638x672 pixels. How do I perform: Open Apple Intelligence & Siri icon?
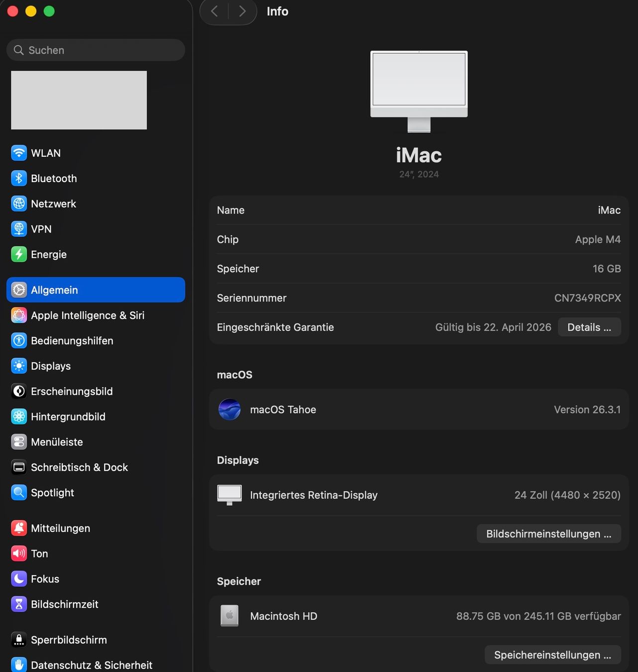click(x=19, y=315)
